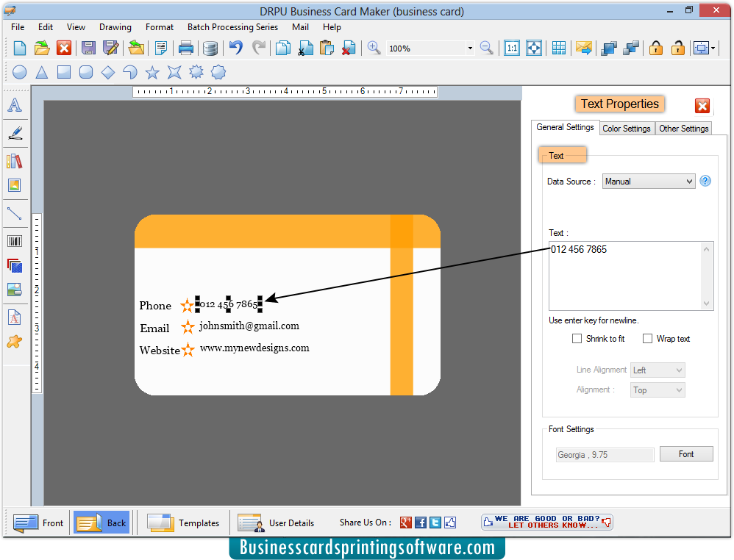Viewport: 734px width, 560px height.
Task: Click the Font button in Font Settings
Action: click(685, 454)
